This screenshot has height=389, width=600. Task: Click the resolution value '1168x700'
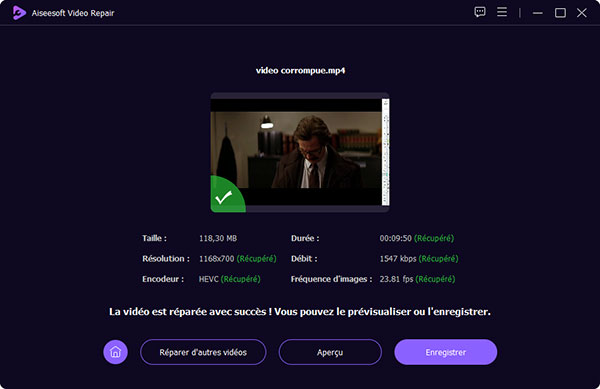(x=217, y=259)
